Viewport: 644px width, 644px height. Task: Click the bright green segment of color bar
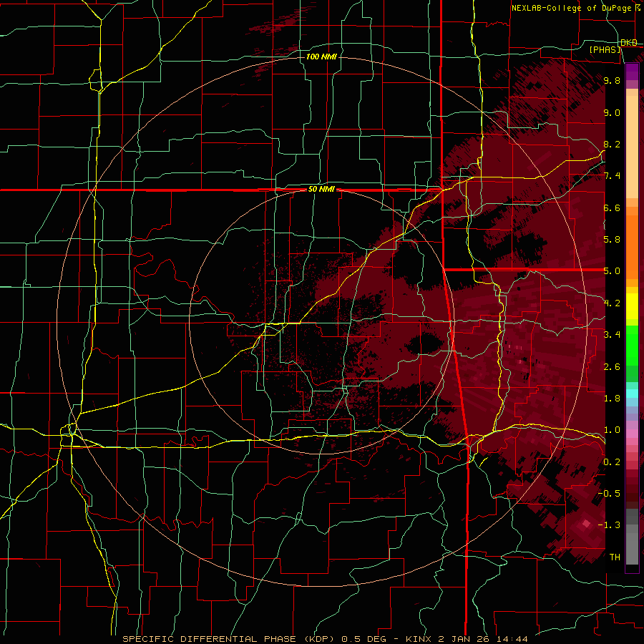click(632, 345)
